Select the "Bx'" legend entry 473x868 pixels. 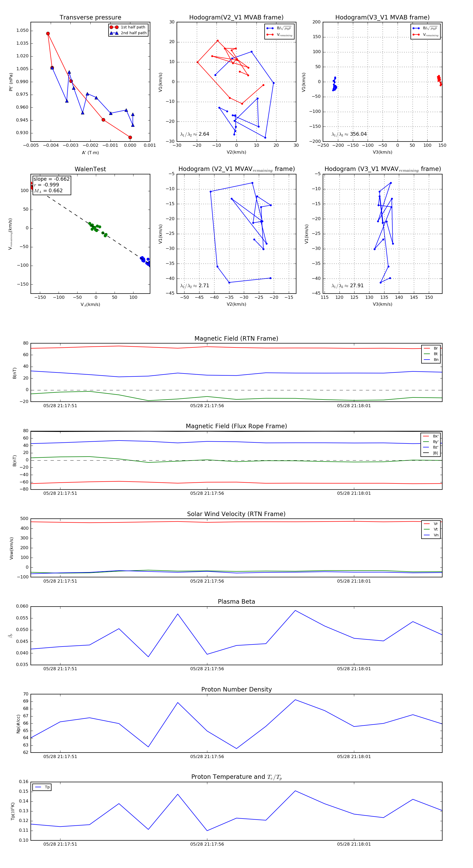[431, 436]
